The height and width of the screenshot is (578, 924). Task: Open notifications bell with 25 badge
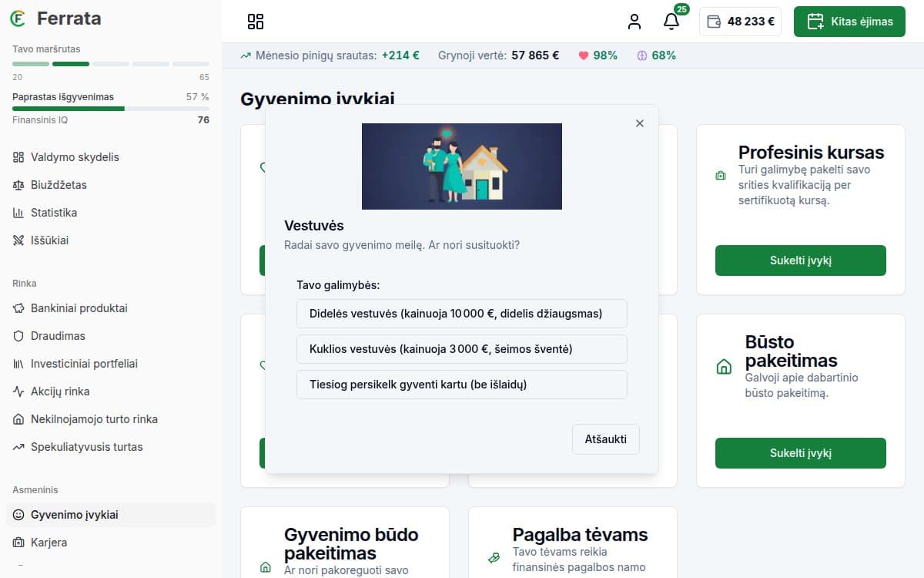coord(671,22)
